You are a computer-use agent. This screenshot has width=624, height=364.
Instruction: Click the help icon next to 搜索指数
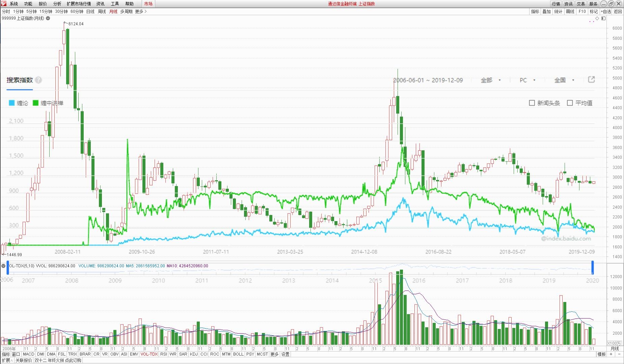pos(38,80)
